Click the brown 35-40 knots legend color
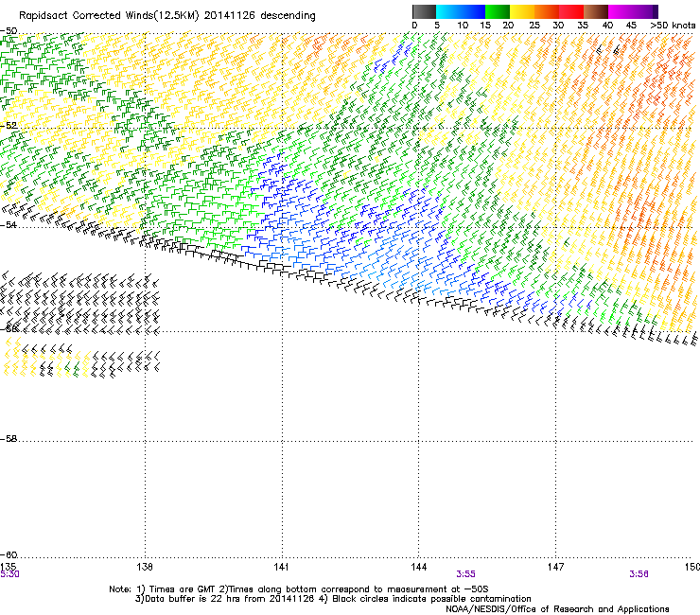The height and width of the screenshot is (615, 700). point(596,11)
